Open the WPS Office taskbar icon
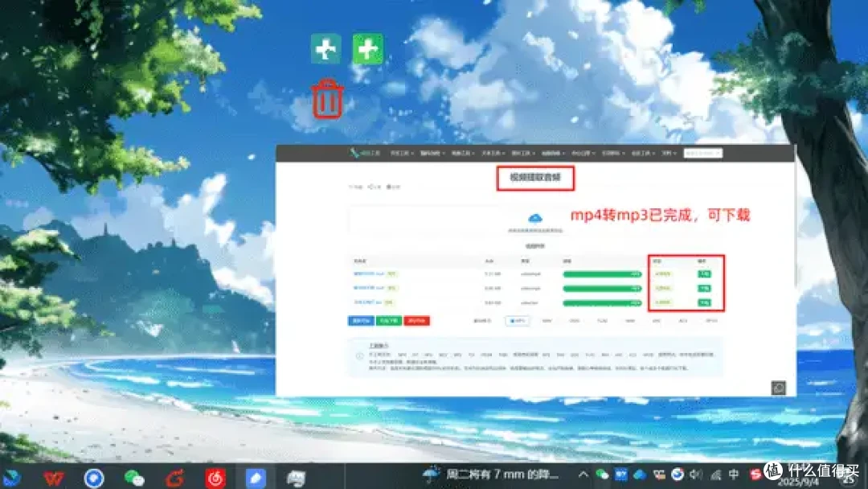This screenshot has height=489, width=868. (x=53, y=478)
